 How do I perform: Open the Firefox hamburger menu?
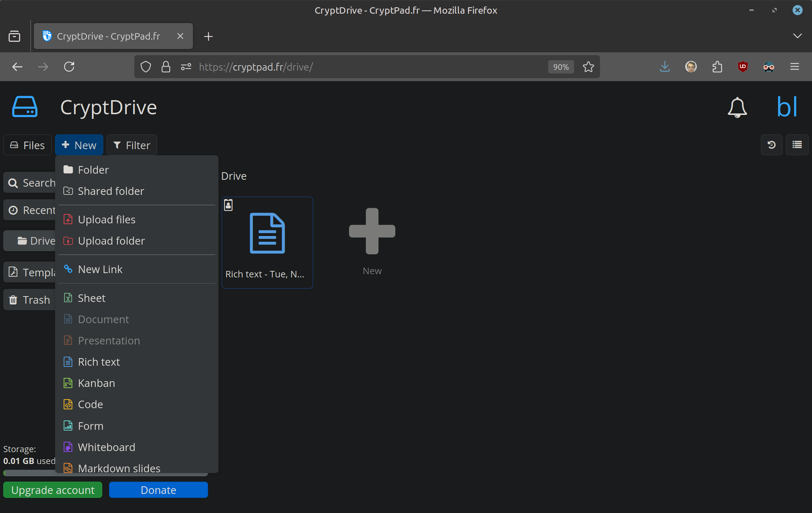tap(795, 67)
